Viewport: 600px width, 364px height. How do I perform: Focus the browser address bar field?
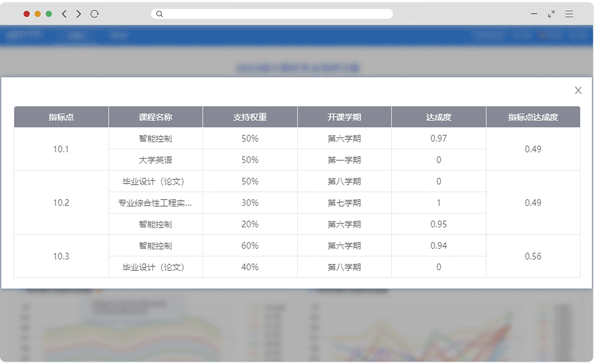coord(272,14)
